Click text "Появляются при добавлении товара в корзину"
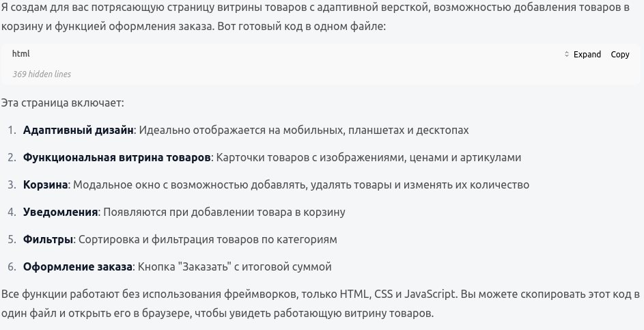This screenshot has width=644, height=330. (224, 212)
